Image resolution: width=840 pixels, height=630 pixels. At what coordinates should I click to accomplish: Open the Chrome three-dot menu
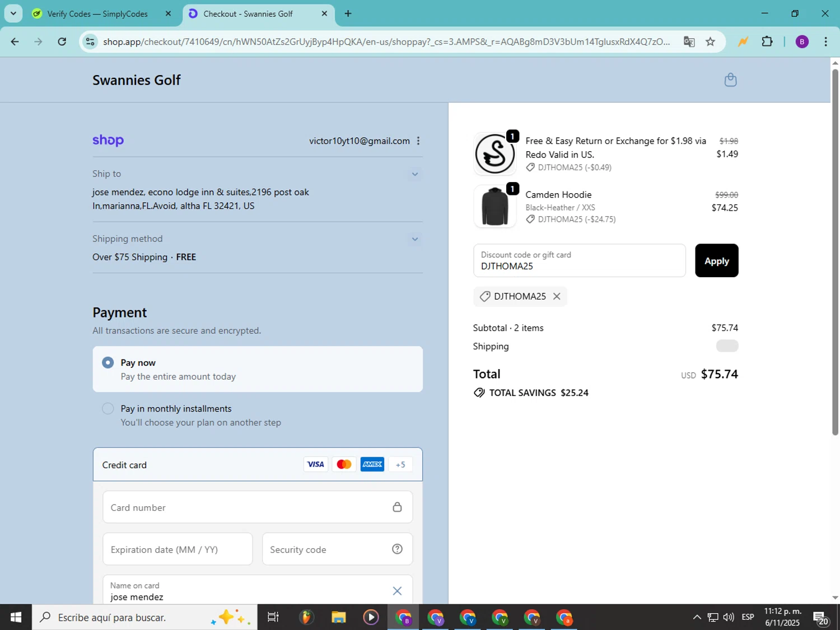[825, 41]
